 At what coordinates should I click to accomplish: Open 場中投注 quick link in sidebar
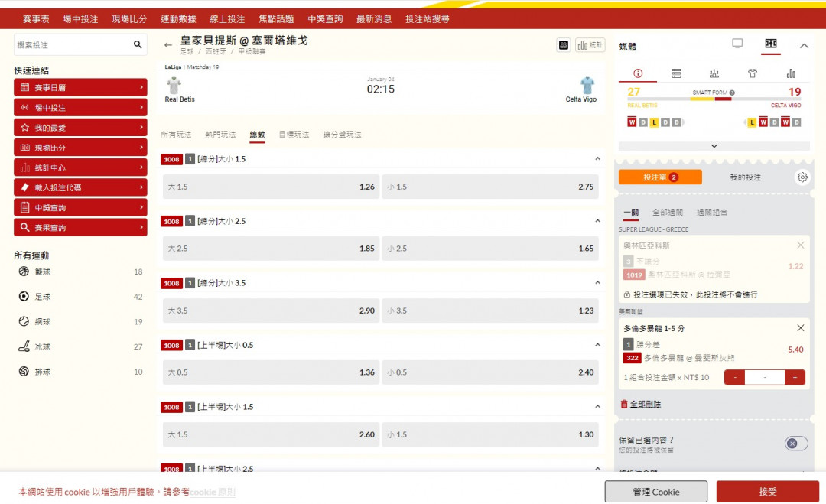tap(80, 107)
